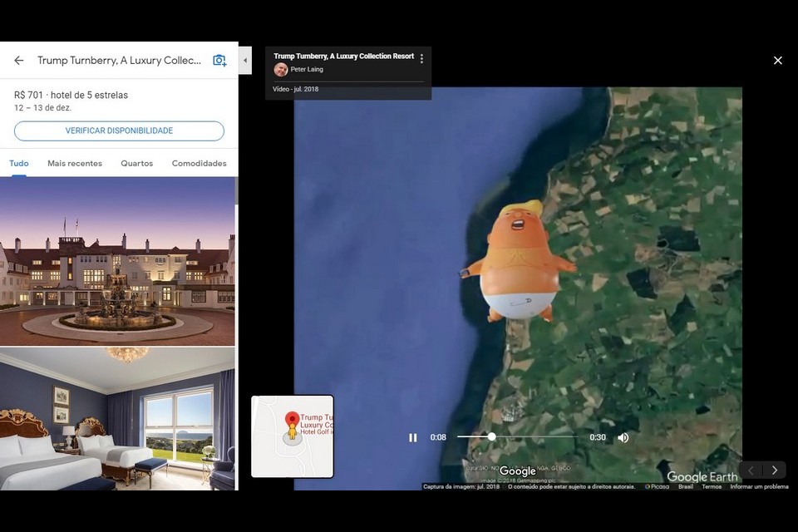Click the 12 – 13 de dez. dates
This screenshot has height=532, width=798.
[x=42, y=108]
